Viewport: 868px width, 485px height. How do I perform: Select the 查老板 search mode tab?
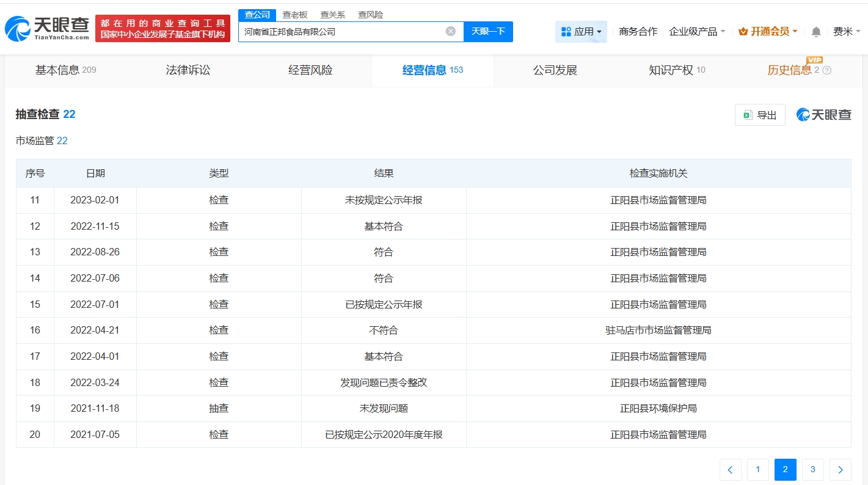295,15
